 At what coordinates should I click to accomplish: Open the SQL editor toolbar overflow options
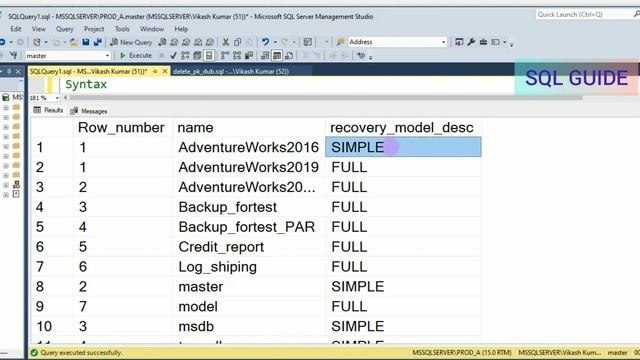tap(371, 57)
